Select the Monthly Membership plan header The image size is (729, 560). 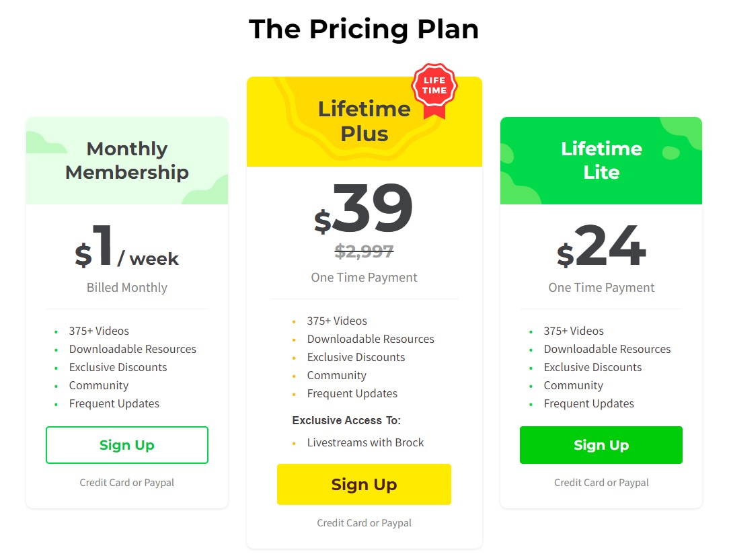coord(127,160)
